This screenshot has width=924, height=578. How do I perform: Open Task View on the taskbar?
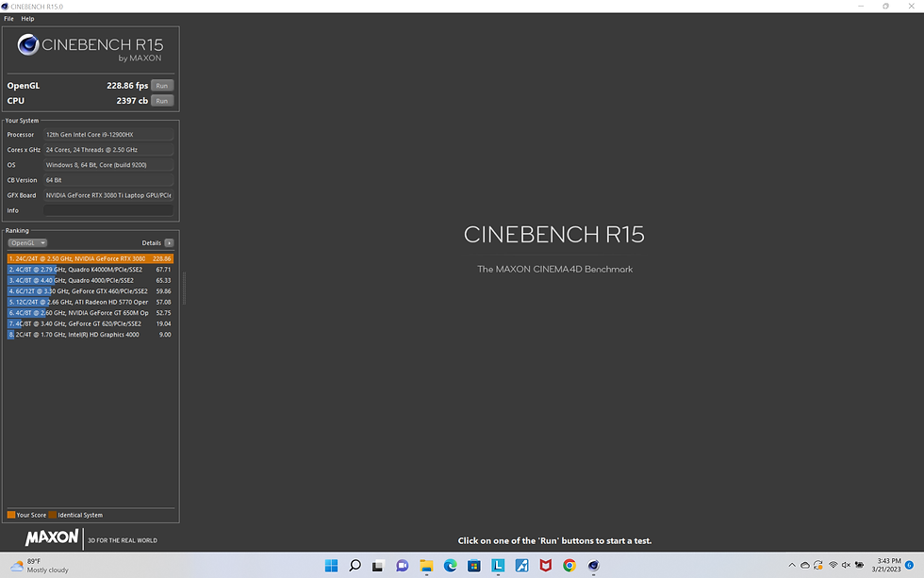[378, 566]
